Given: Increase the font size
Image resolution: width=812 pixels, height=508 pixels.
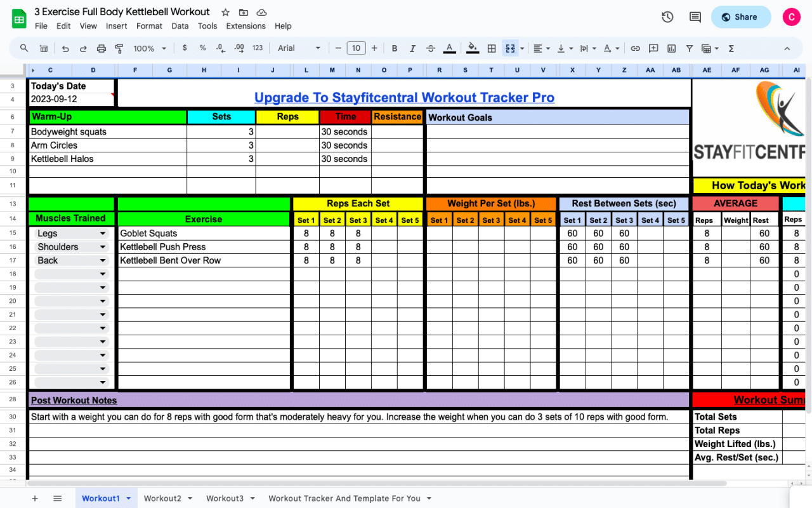Looking at the screenshot, I should (x=374, y=48).
